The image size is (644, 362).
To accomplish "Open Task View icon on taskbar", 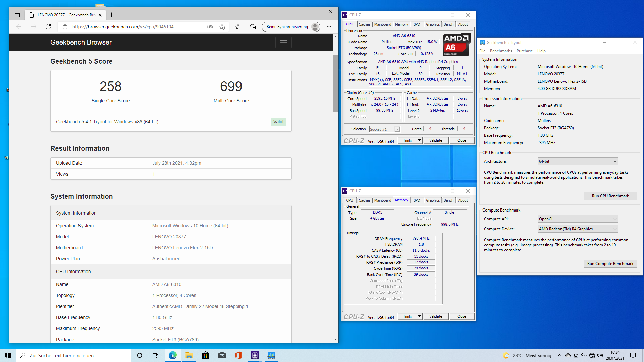I will tap(156, 355).
